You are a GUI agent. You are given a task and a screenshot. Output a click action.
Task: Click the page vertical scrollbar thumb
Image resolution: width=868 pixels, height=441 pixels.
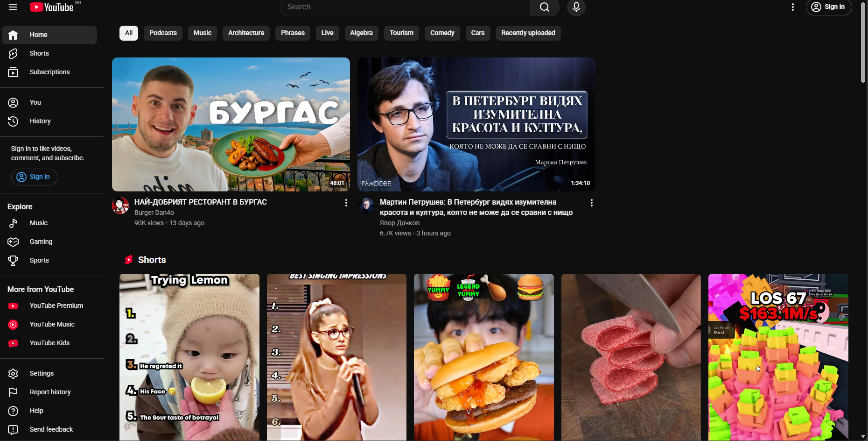(x=863, y=43)
